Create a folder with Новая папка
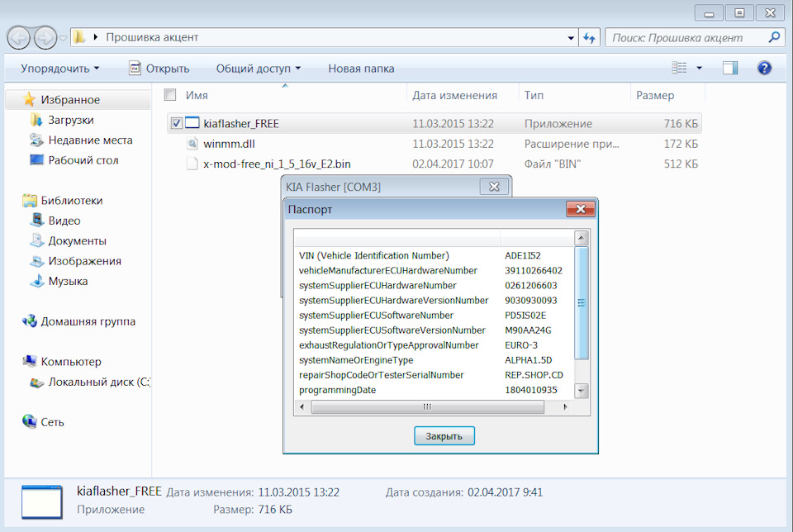 point(361,69)
